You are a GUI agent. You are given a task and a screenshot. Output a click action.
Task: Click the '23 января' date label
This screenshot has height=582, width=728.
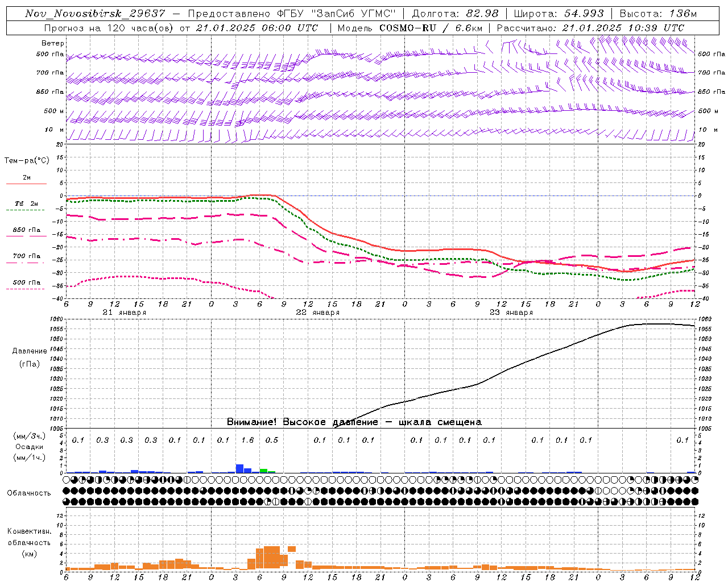pyautogui.click(x=511, y=313)
